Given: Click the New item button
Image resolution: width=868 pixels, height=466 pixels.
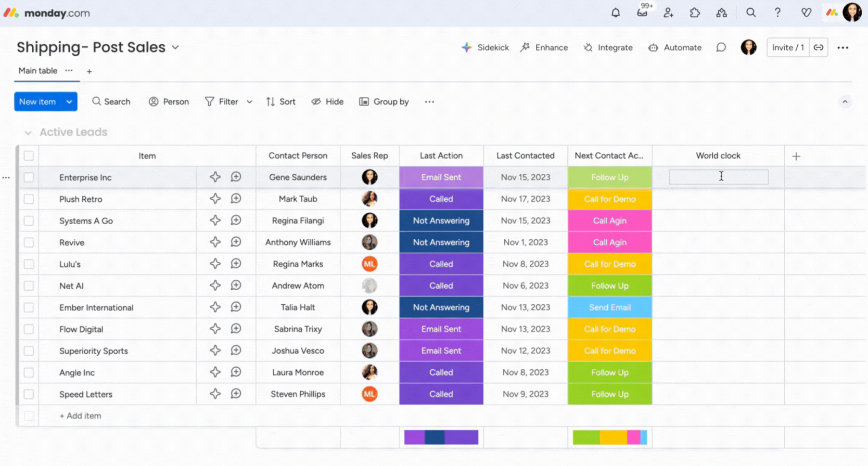Looking at the screenshot, I should [x=37, y=102].
